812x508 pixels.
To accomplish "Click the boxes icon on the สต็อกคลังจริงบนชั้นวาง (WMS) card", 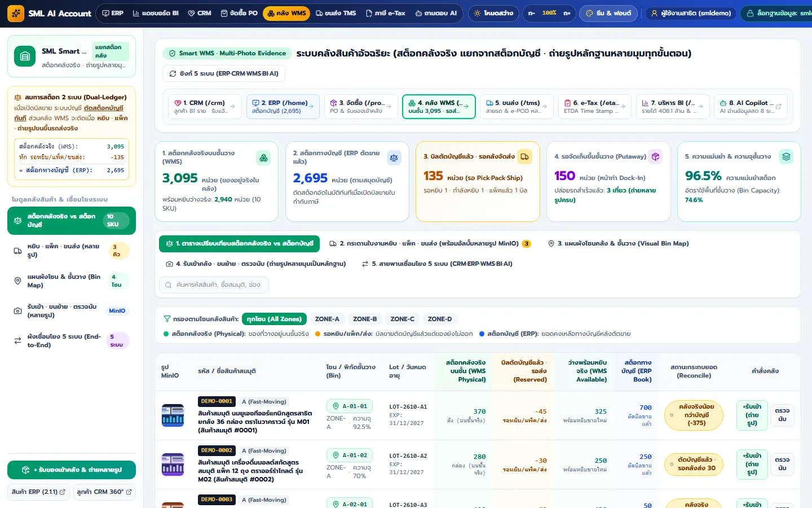I will pos(263,158).
